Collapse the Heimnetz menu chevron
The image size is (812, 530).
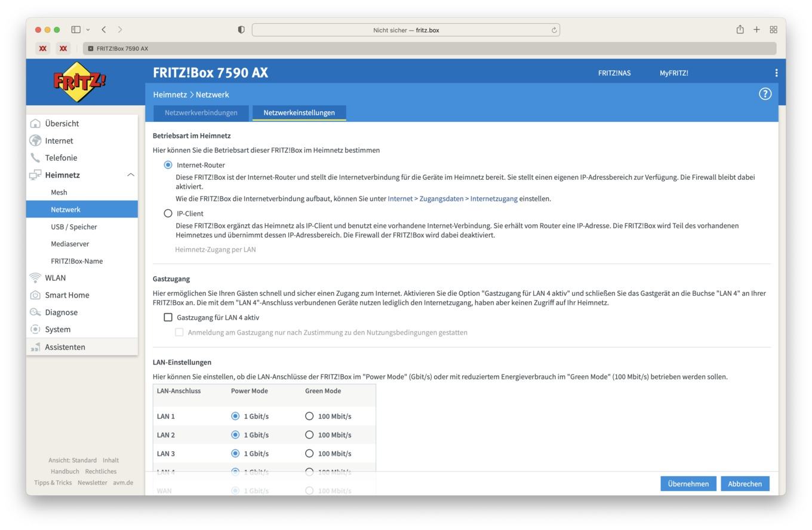[130, 175]
